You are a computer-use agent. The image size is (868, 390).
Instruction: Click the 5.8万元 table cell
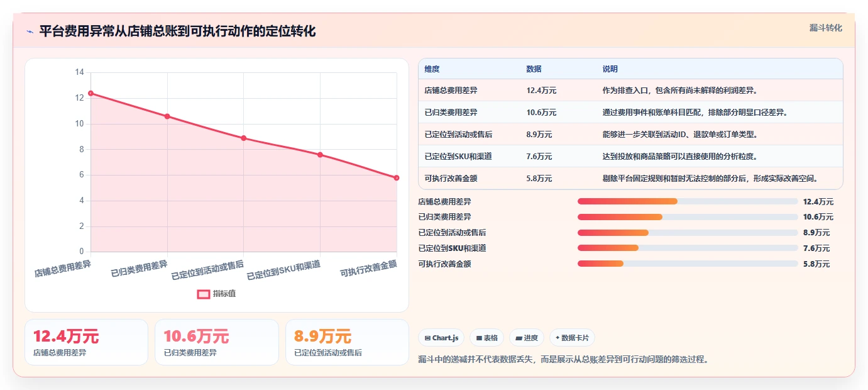(539, 179)
